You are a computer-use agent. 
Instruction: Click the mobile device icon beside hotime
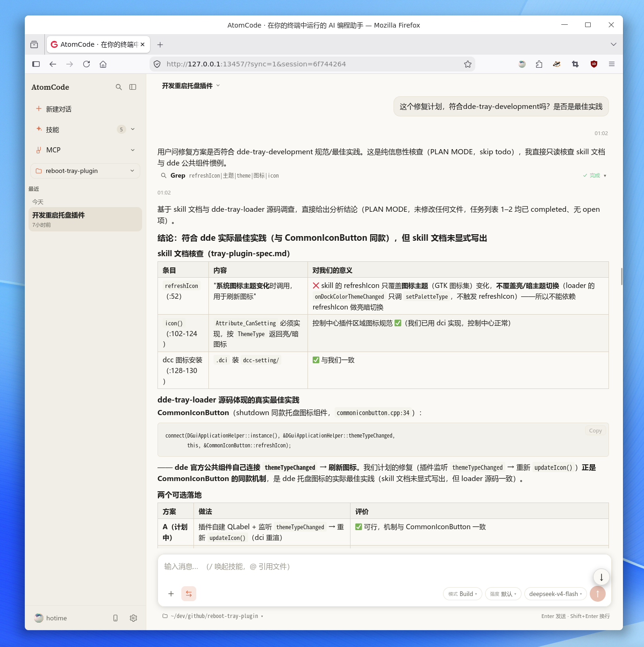pos(115,618)
